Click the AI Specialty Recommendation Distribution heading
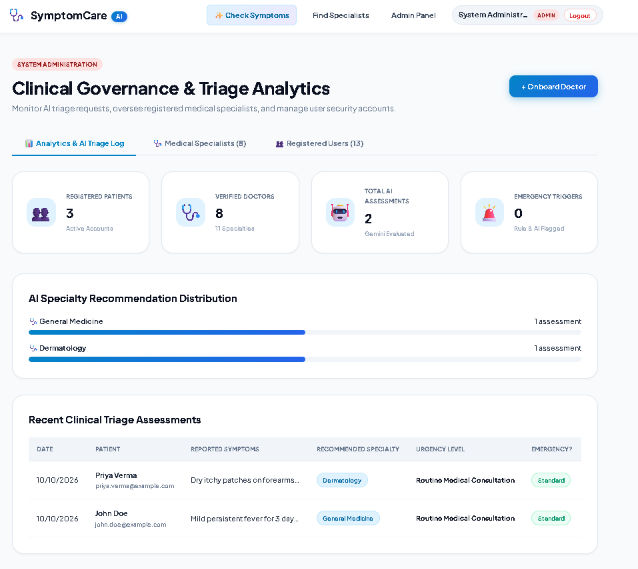The height and width of the screenshot is (569, 638). pyautogui.click(x=133, y=298)
